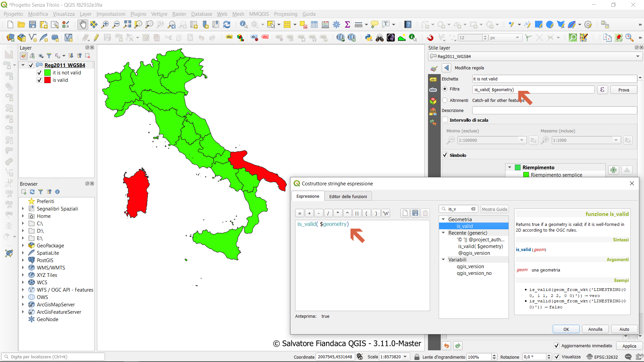The height and width of the screenshot is (362, 644).
Task: Click the Mostra Guida button
Action: [x=494, y=209]
